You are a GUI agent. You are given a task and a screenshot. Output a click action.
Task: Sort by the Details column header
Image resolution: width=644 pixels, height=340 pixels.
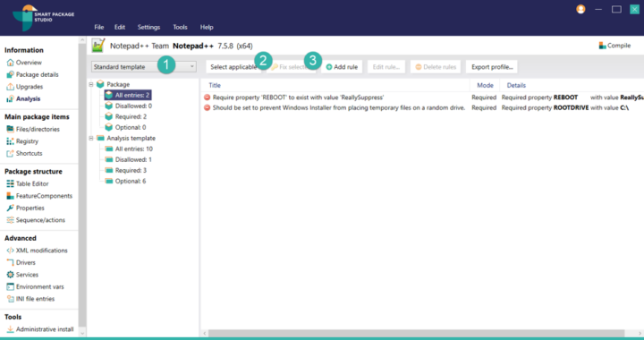point(516,85)
